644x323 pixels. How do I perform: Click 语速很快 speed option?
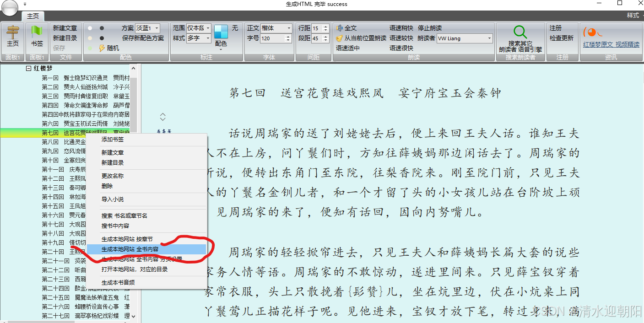tap(401, 48)
